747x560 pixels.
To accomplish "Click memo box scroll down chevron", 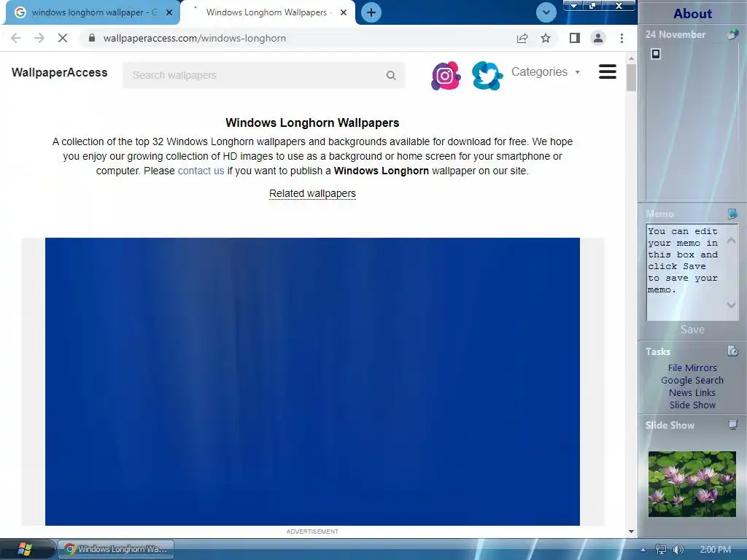I will click(x=731, y=306).
